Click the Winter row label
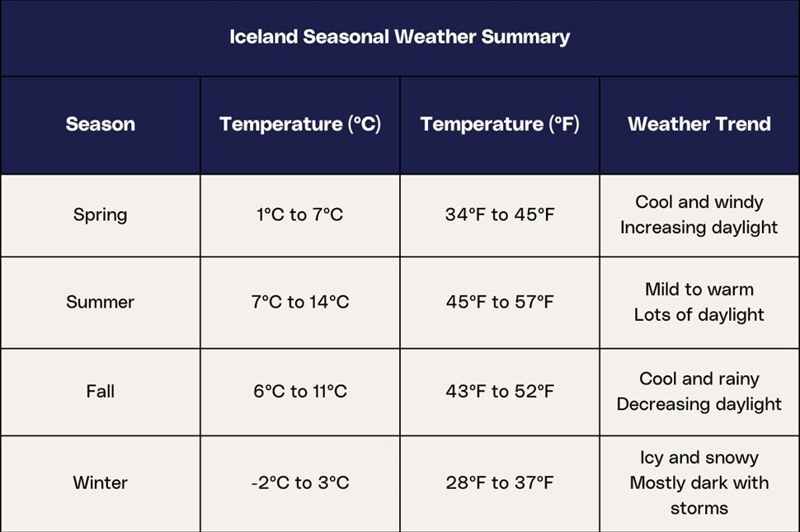800x532 pixels. pos(100,483)
